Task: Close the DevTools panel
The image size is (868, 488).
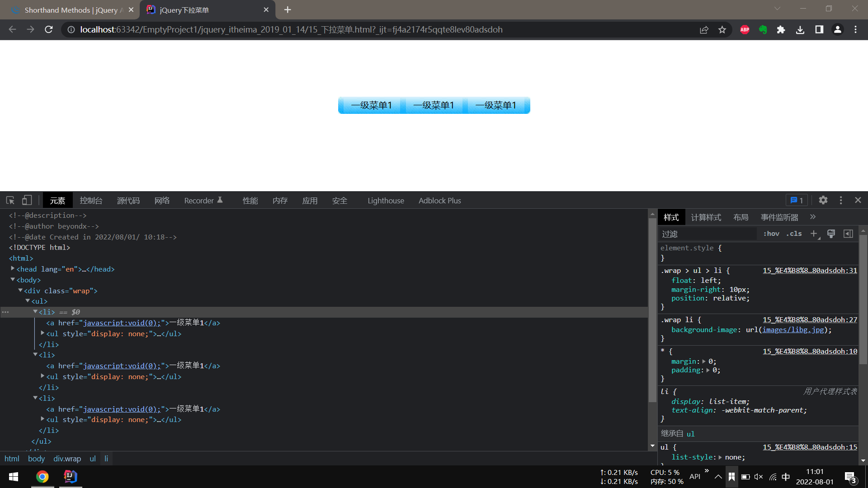Action: pyautogui.click(x=858, y=200)
